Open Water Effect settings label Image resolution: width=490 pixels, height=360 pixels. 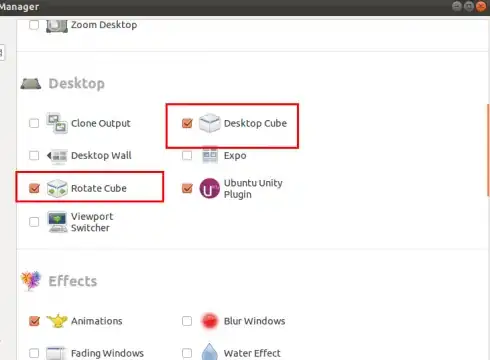[252, 353]
